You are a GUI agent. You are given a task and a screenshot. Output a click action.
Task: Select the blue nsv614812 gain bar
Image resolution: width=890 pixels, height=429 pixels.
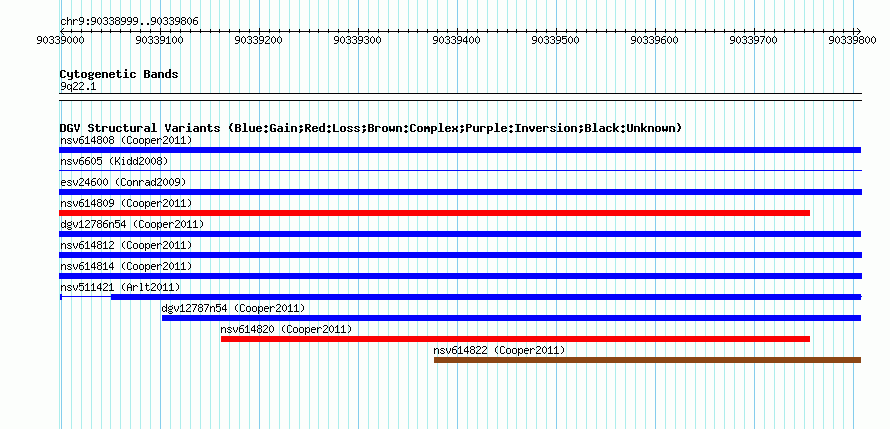point(460,255)
